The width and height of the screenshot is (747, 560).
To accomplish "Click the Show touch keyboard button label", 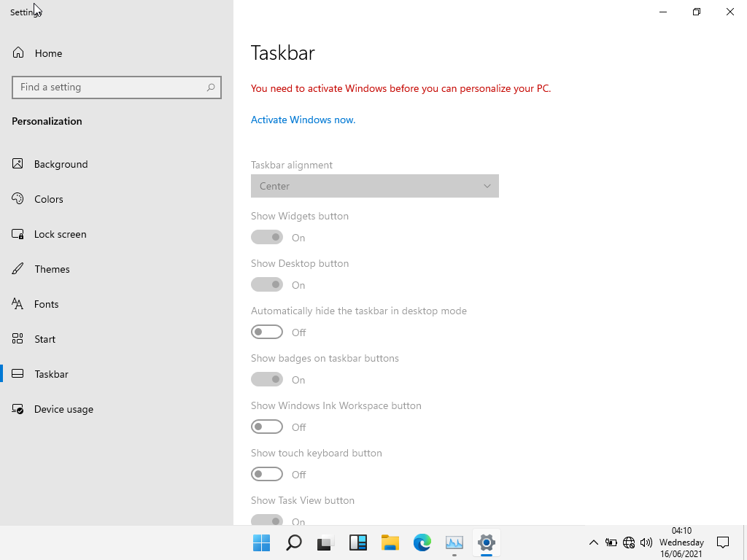I will click(317, 453).
